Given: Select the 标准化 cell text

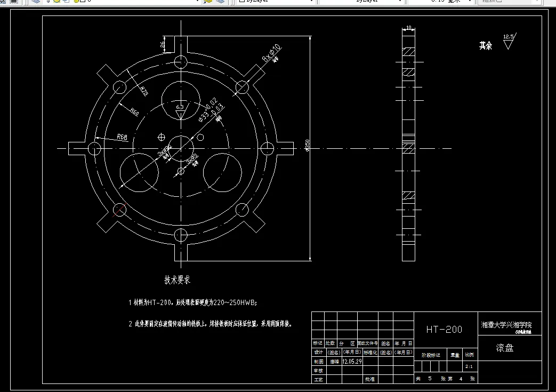Looking at the screenshot, I should [370, 353].
